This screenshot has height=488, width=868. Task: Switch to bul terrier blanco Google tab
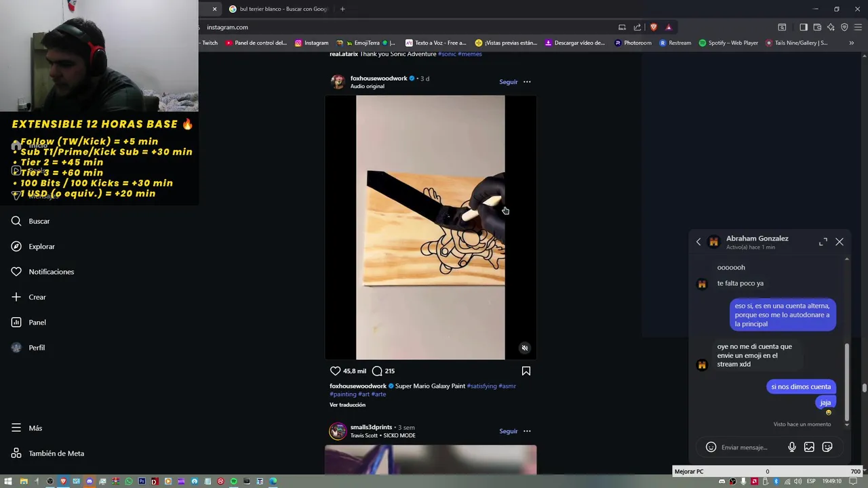click(x=278, y=9)
